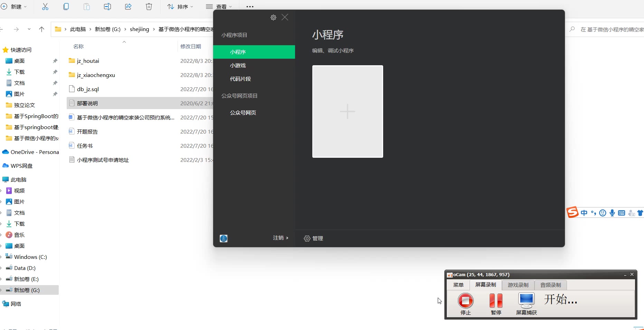Click the 注销 logout link
This screenshot has width=644, height=330.
click(281, 238)
